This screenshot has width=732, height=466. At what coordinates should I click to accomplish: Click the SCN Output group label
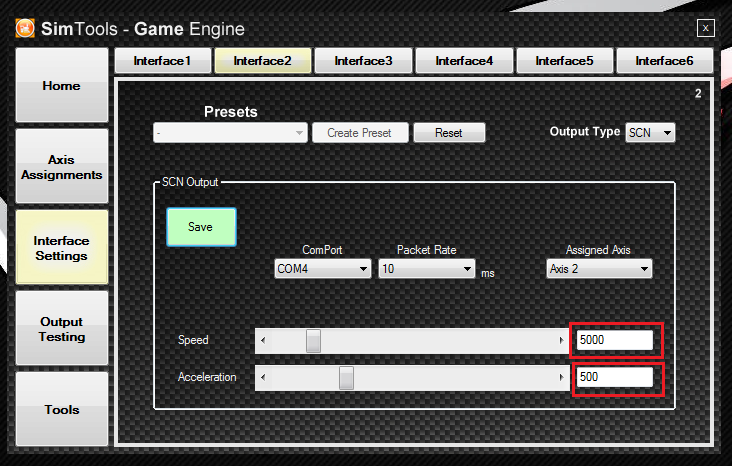click(x=190, y=182)
